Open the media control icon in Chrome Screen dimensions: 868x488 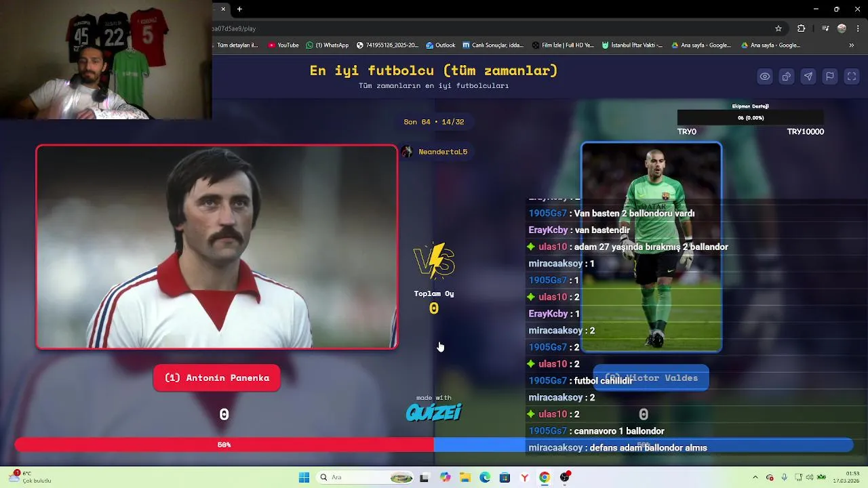point(825,28)
